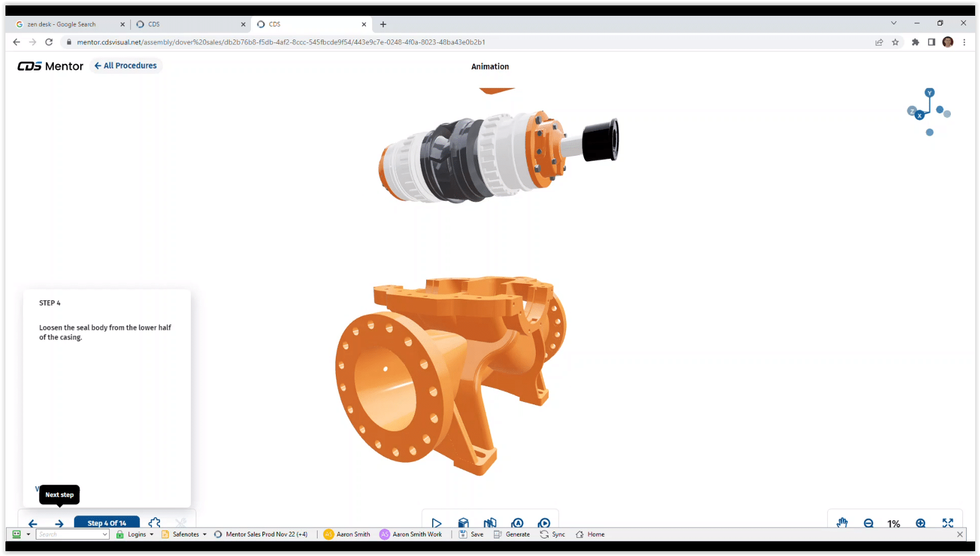Click the puzzle piece parts icon

tap(155, 523)
